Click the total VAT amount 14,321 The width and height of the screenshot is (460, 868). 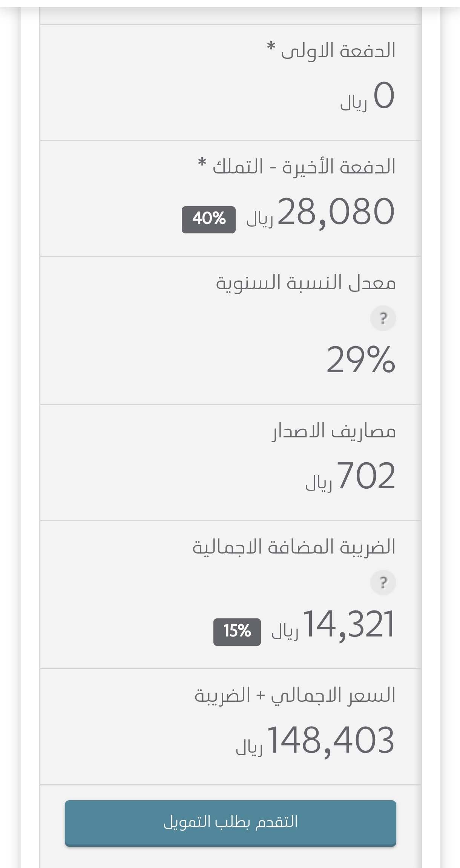(x=349, y=625)
